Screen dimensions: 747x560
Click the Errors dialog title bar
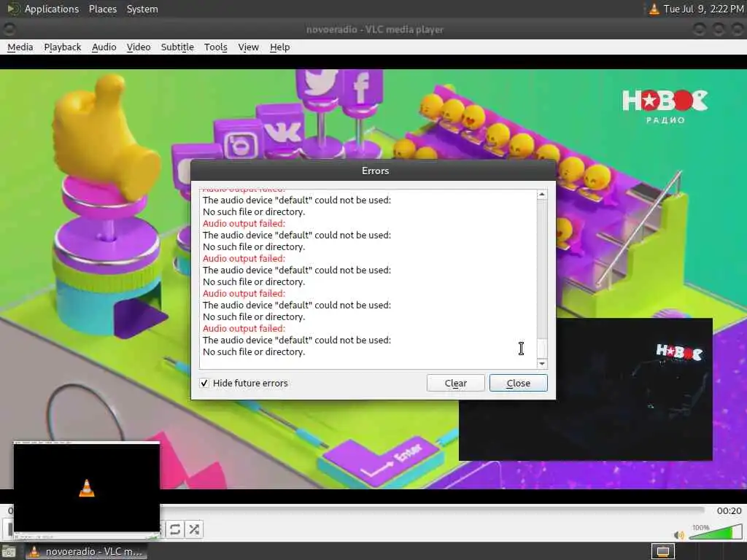pyautogui.click(x=373, y=171)
